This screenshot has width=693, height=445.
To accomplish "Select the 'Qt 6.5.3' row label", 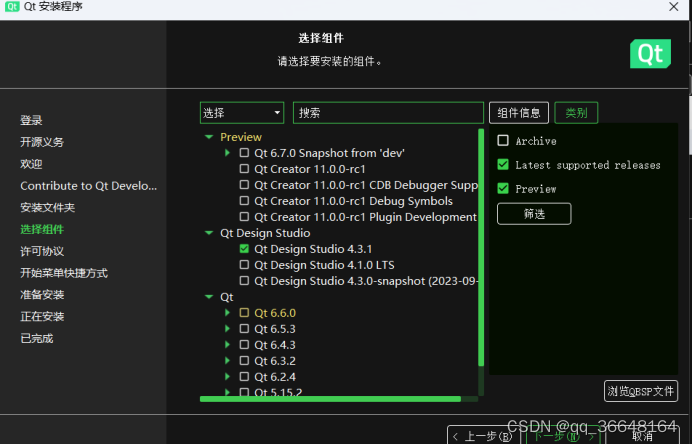I will point(275,329).
